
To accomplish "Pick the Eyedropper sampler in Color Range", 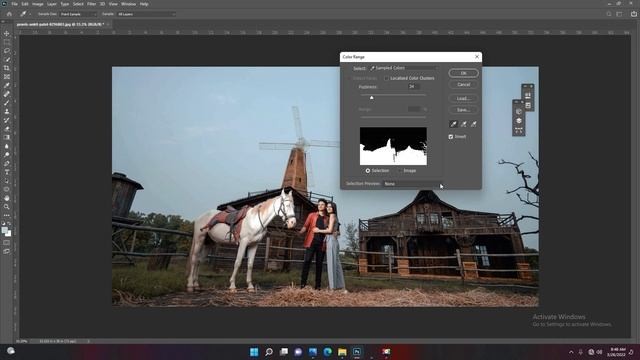I will pos(453,124).
